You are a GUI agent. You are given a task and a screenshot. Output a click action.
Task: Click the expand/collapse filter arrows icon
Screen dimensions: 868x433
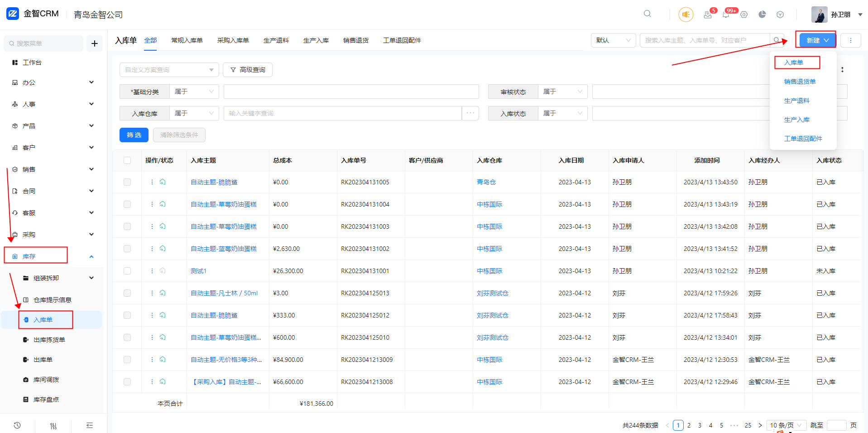pyautogui.click(x=842, y=70)
